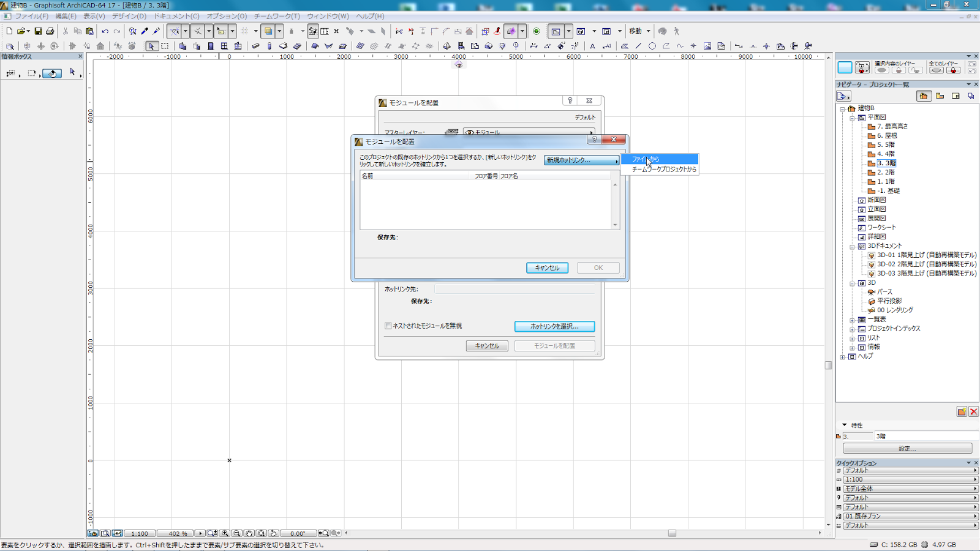Expand the 一覧表 tree node
Image resolution: width=980 pixels, height=551 pixels.
tap(852, 320)
